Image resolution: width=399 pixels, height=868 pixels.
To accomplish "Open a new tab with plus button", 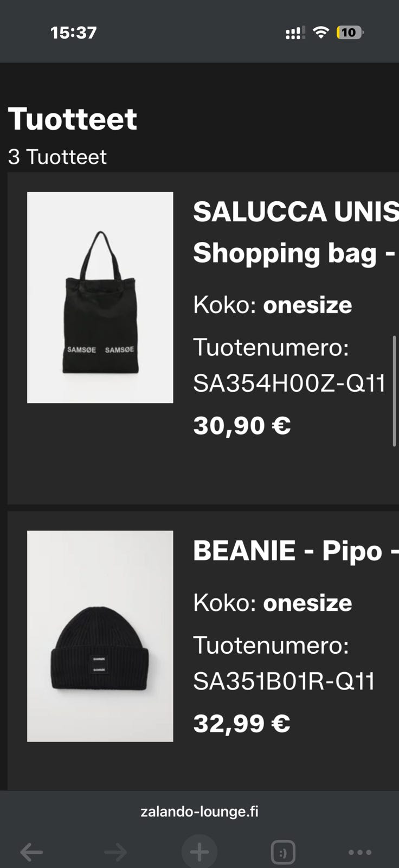I will (199, 852).
